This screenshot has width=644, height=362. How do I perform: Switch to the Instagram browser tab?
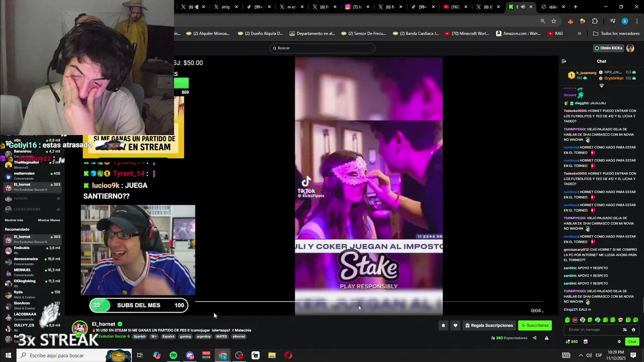point(356,7)
